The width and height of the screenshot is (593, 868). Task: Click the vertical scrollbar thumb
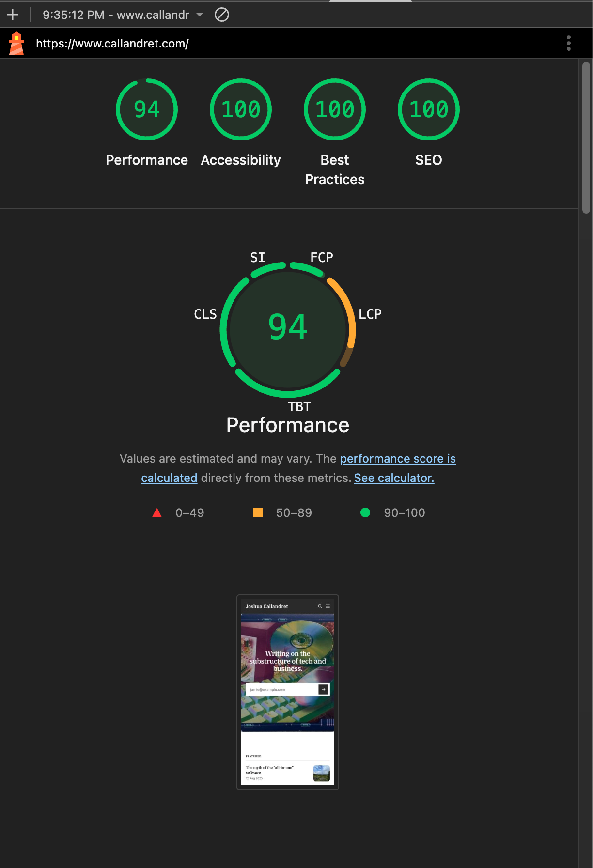coord(586,138)
